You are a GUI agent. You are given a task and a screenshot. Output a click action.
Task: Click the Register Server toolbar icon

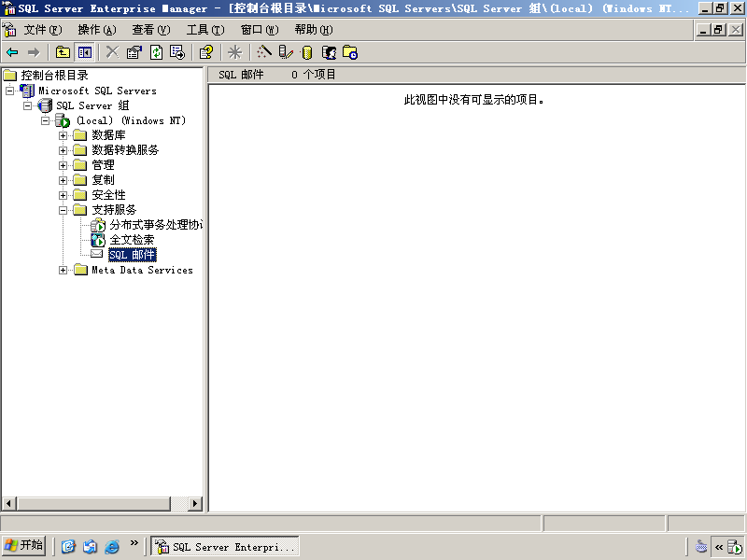286,52
